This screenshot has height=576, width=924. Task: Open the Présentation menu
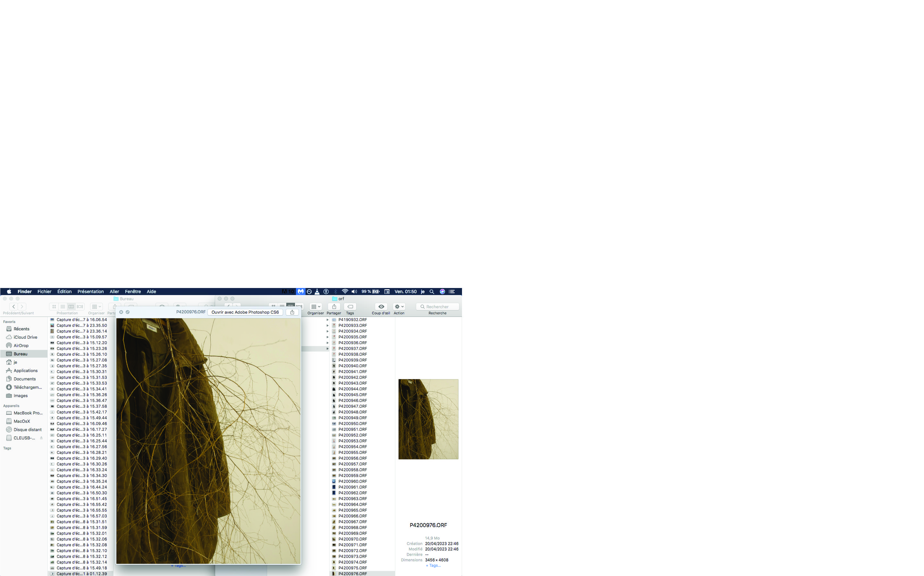[x=90, y=292]
